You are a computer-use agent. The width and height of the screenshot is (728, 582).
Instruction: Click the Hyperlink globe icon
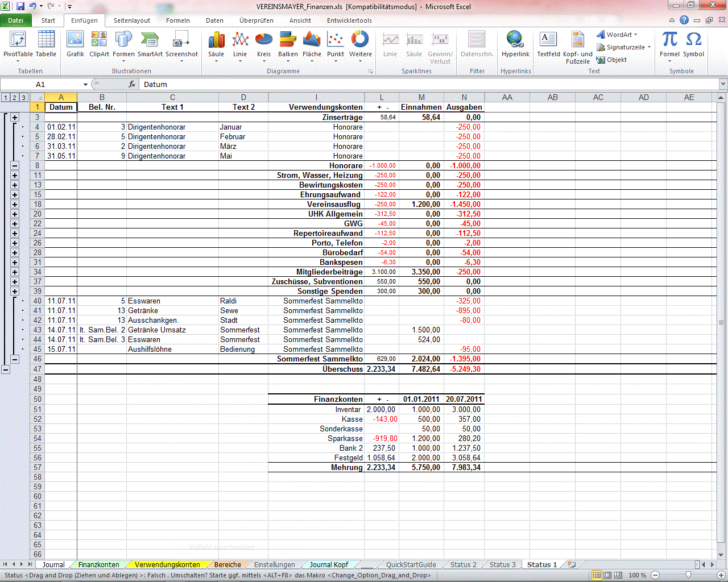point(515,44)
